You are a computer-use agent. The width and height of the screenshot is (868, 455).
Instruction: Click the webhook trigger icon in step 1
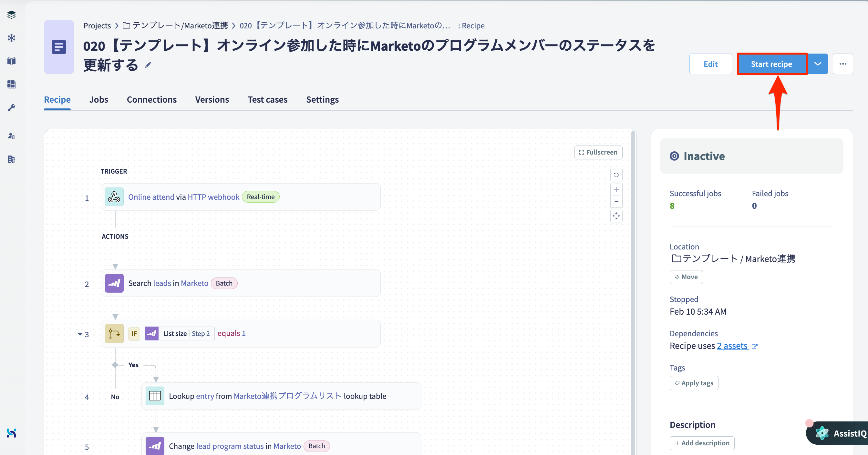[114, 197]
